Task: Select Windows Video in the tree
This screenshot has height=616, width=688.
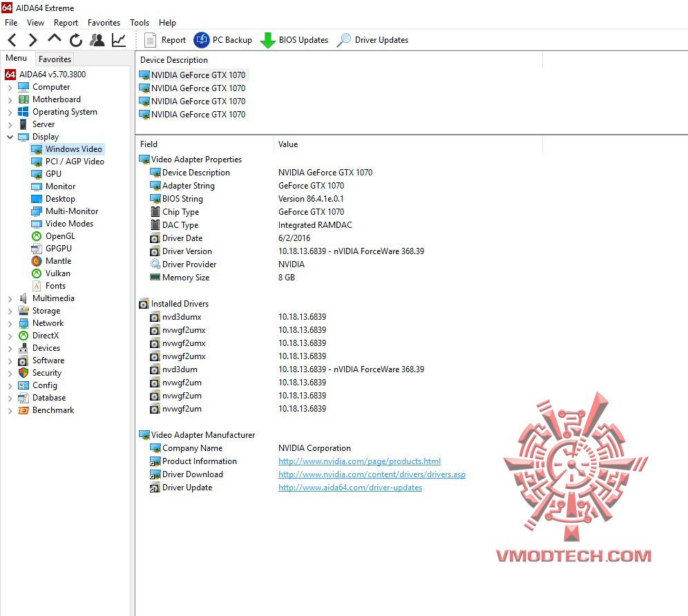Action: click(x=67, y=149)
